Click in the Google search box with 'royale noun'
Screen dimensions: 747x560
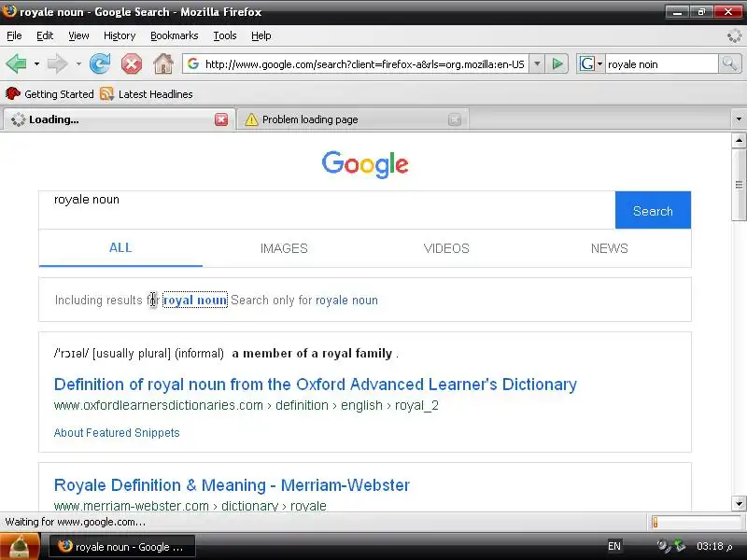point(327,210)
